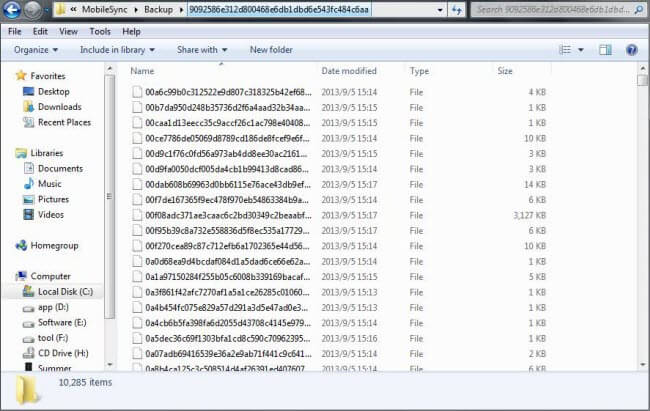Click Backup in the breadcrumb
The image size is (650, 411).
coord(158,10)
